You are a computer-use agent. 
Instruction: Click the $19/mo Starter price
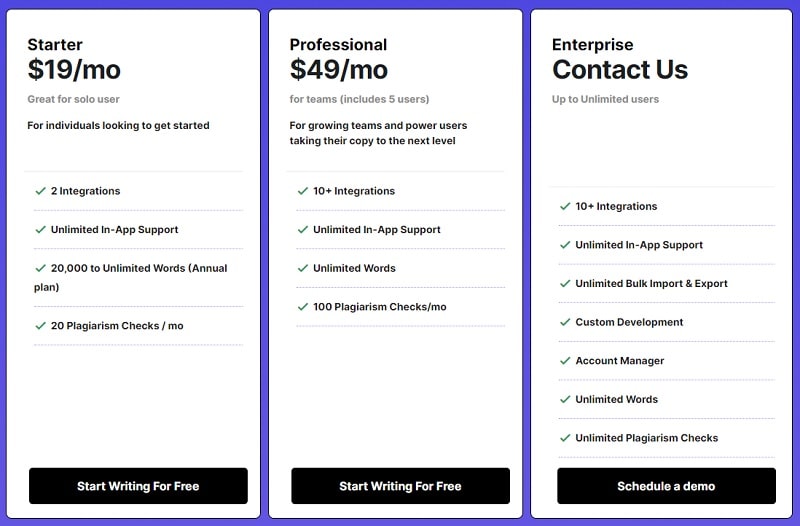76,69
